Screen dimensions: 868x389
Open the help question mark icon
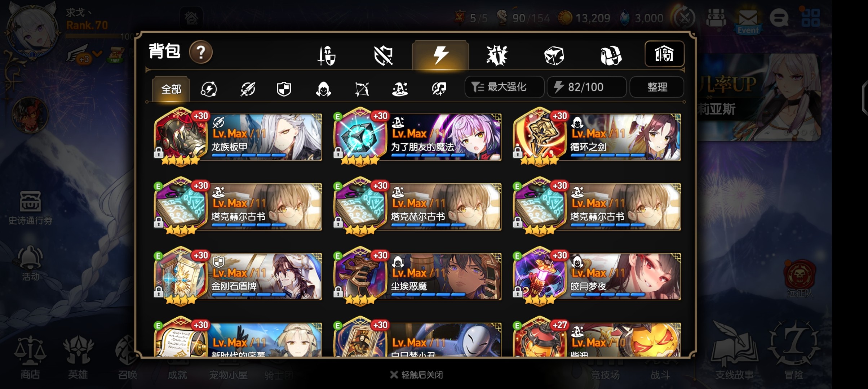(x=201, y=53)
